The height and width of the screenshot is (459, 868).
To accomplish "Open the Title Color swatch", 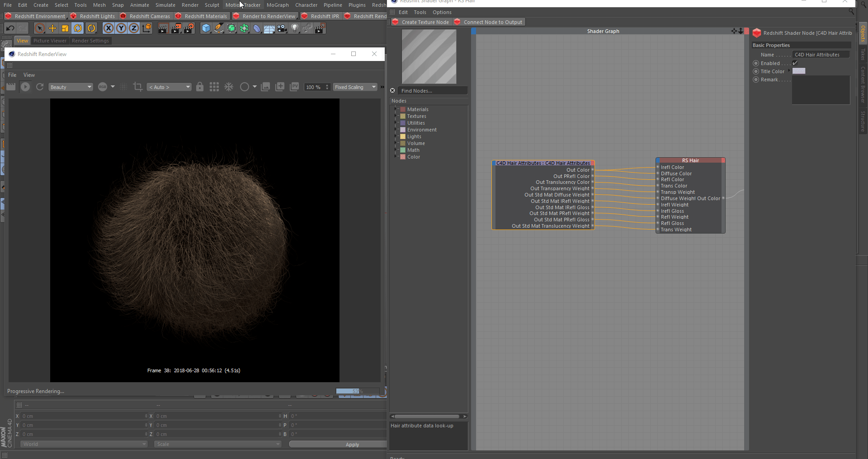I will click(799, 71).
